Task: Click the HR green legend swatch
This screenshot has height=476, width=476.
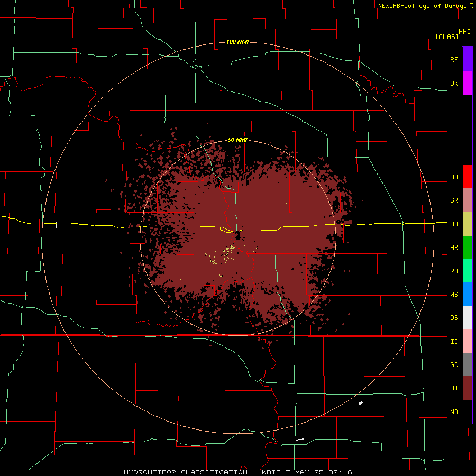Action: point(467,248)
